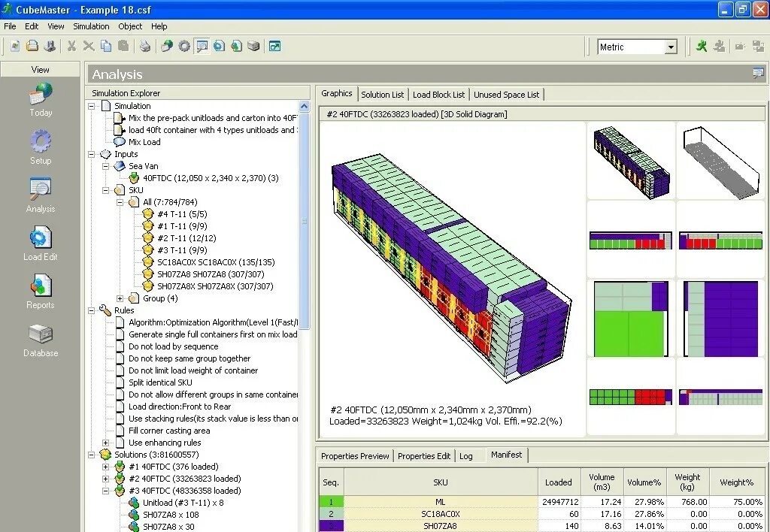Click the Load Edit toolbar icon

tap(219, 46)
